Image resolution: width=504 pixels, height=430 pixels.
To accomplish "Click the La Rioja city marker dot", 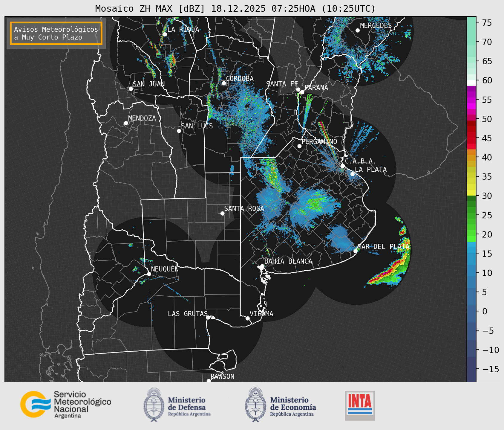I will (x=165, y=34).
